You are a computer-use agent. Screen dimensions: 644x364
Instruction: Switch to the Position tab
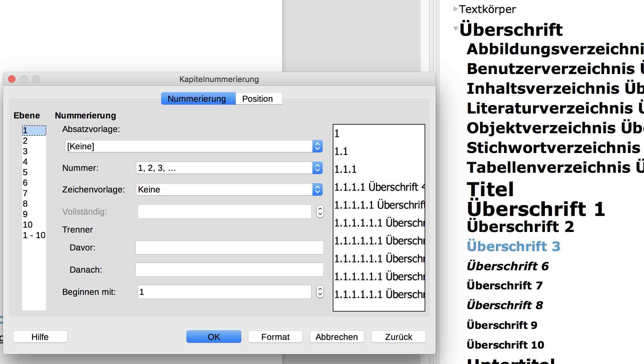pos(257,99)
